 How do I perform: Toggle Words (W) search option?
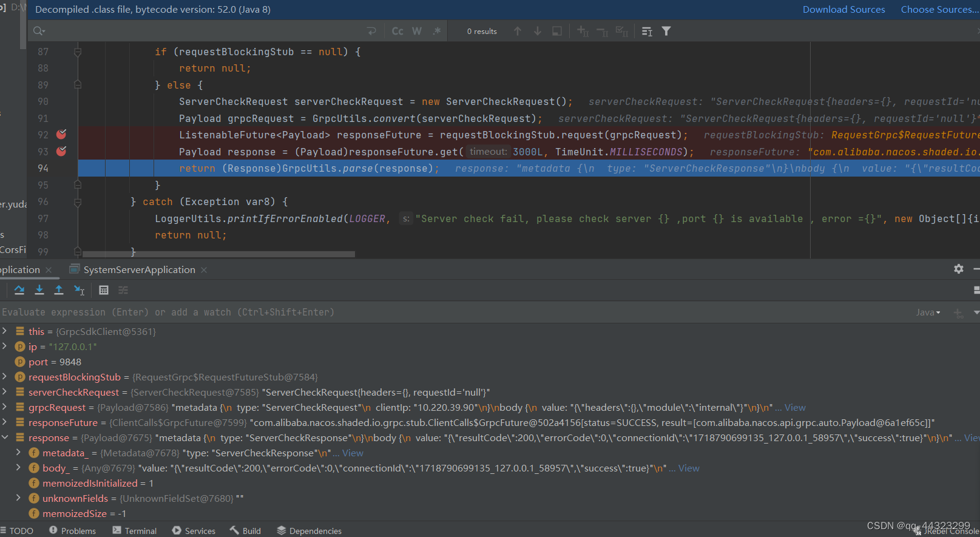[x=417, y=31]
